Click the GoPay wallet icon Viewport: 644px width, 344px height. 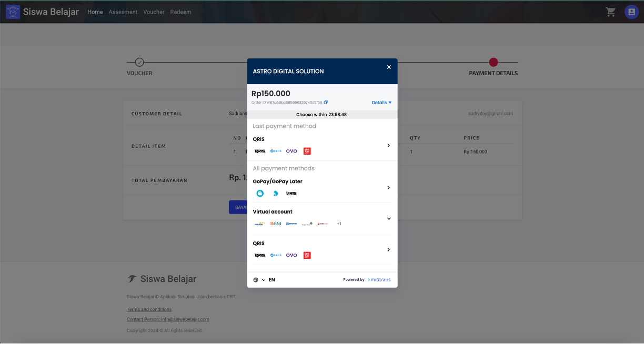260,194
